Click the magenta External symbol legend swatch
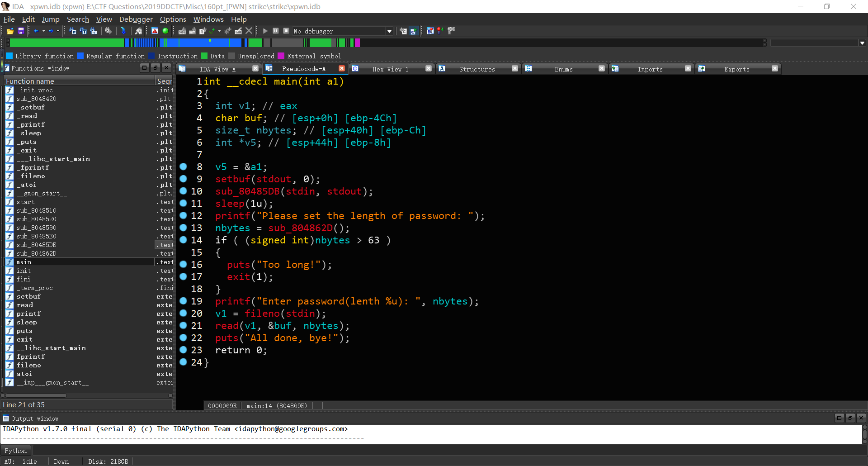Viewport: 868px width, 466px height. 281,56
